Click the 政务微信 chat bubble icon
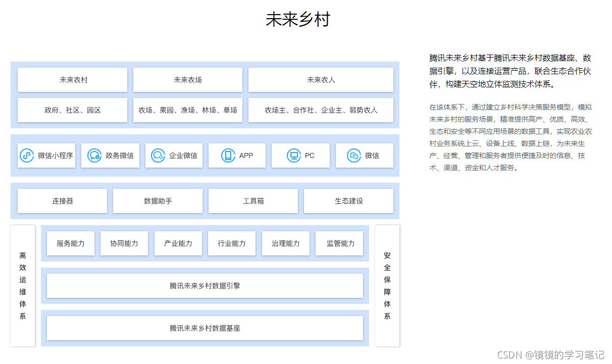612x364 pixels. pos(94,155)
